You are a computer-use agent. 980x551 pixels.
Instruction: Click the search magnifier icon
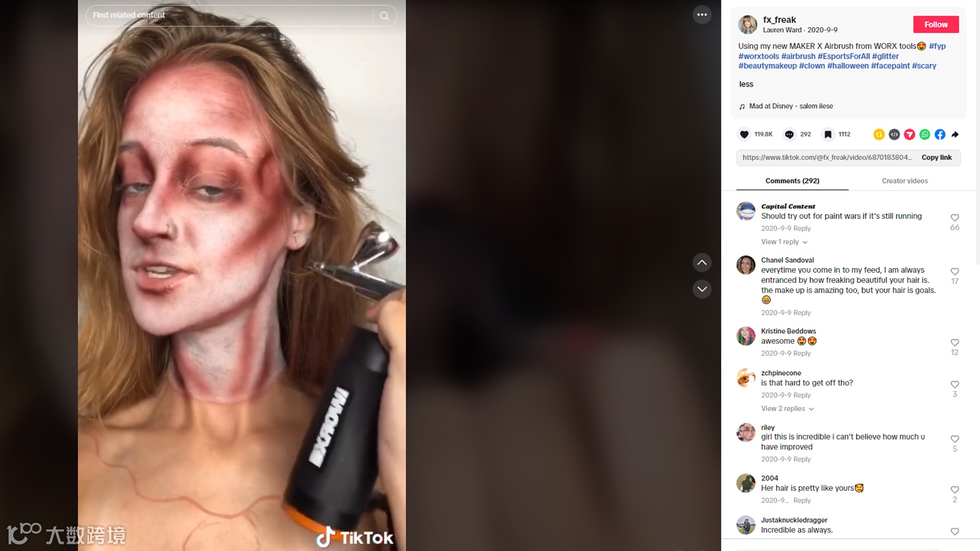tap(384, 16)
